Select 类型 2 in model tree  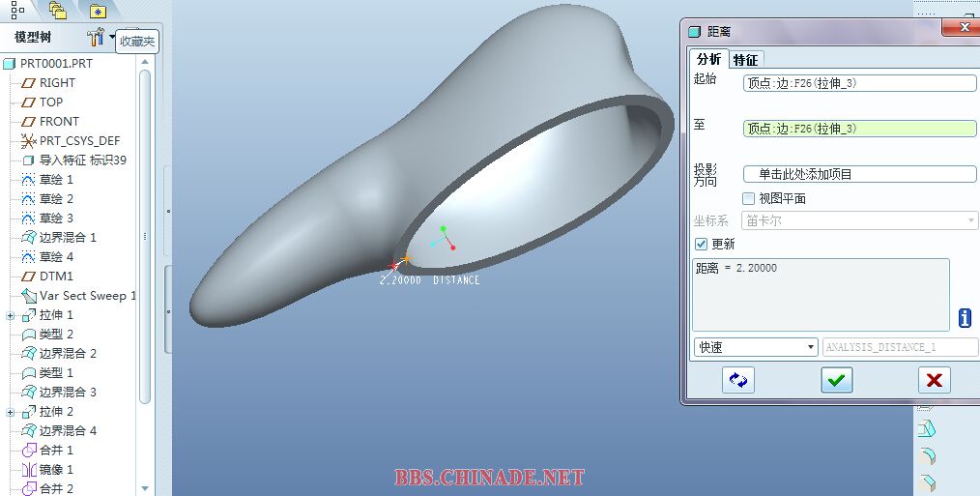click(x=47, y=335)
